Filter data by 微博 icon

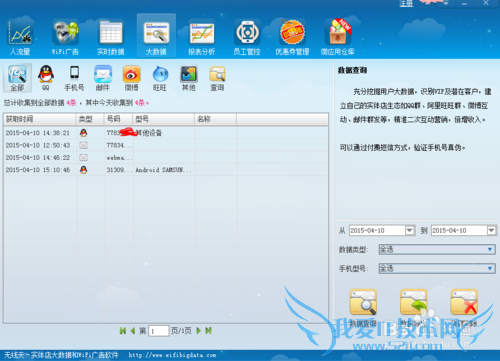coord(131,78)
